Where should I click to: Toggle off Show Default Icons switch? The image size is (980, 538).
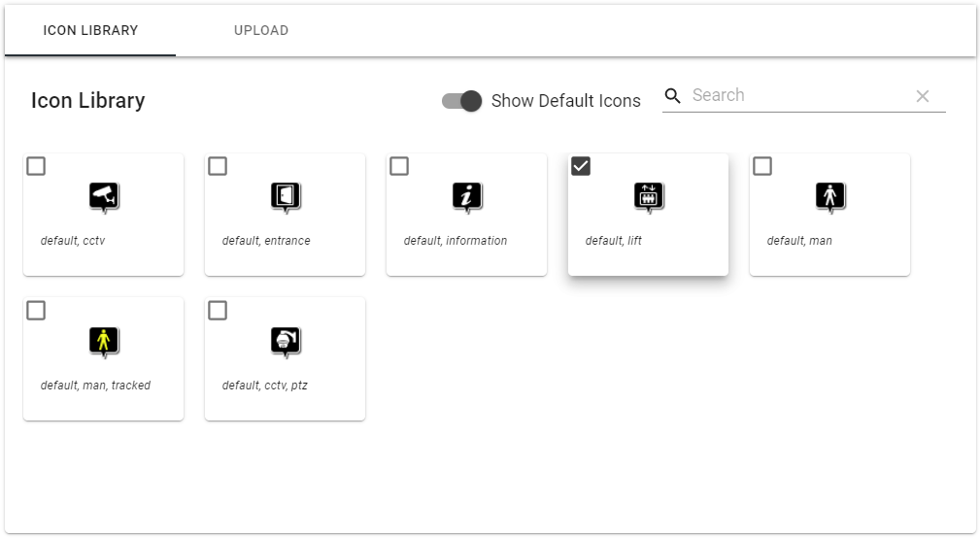462,101
